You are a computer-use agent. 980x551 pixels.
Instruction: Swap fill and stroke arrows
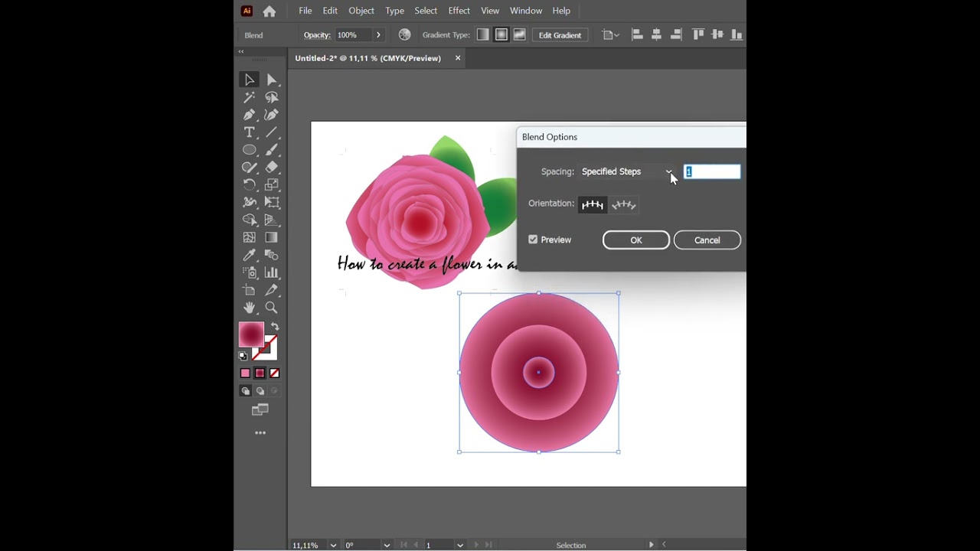coord(275,327)
